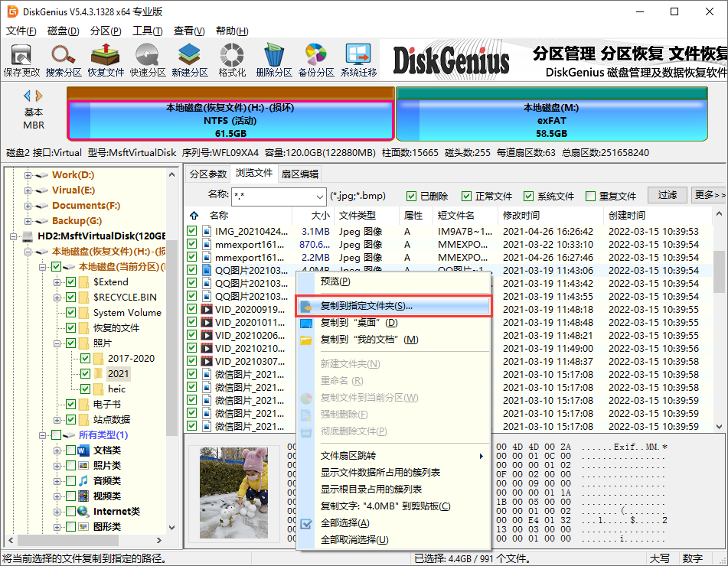Expand the Backup(G:) tree node
The width and height of the screenshot is (728, 566).
point(28,221)
